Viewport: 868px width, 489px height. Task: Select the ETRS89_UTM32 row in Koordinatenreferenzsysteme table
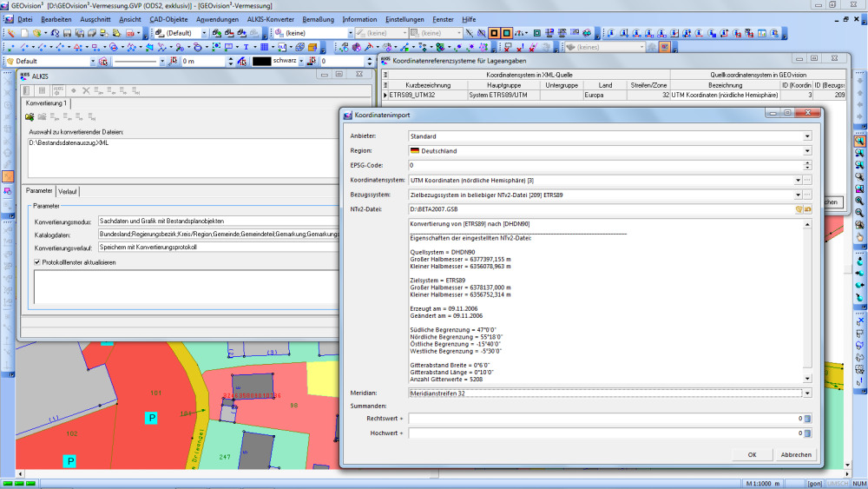click(614, 96)
